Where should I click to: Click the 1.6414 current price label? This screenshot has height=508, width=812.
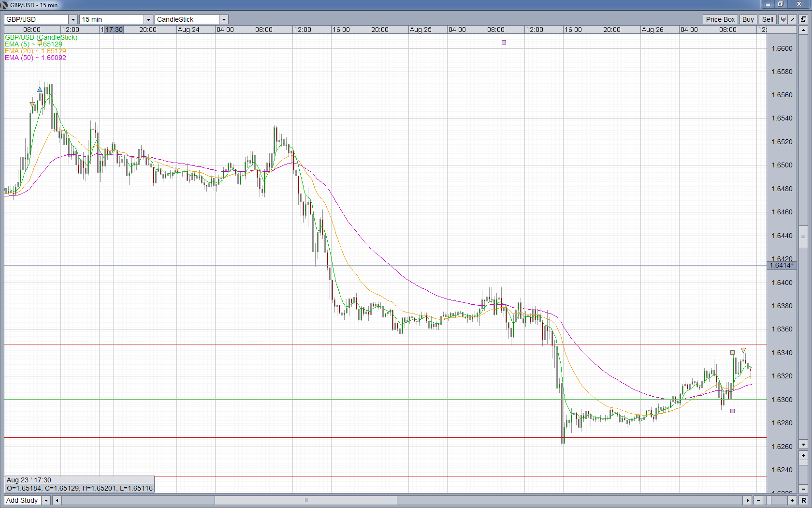pyautogui.click(x=781, y=265)
